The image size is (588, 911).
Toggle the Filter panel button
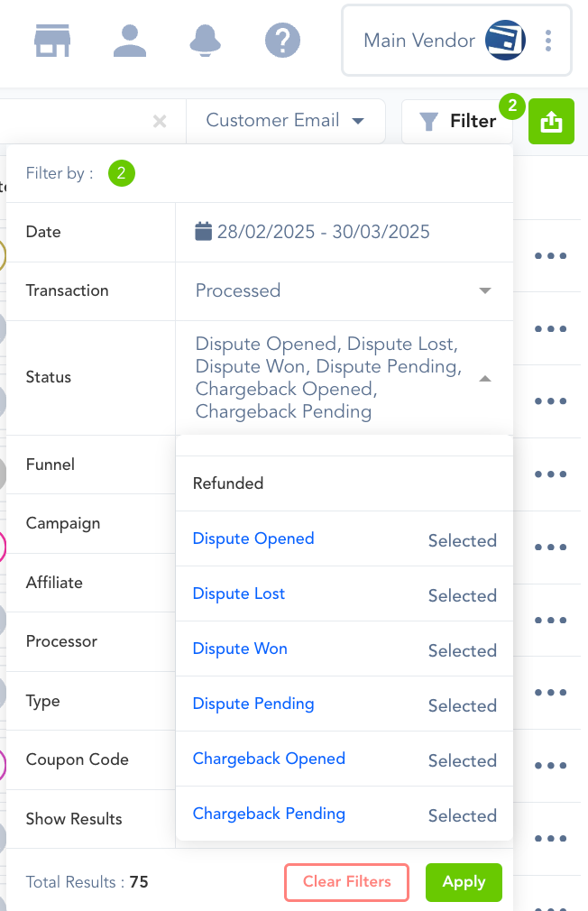[x=457, y=121]
